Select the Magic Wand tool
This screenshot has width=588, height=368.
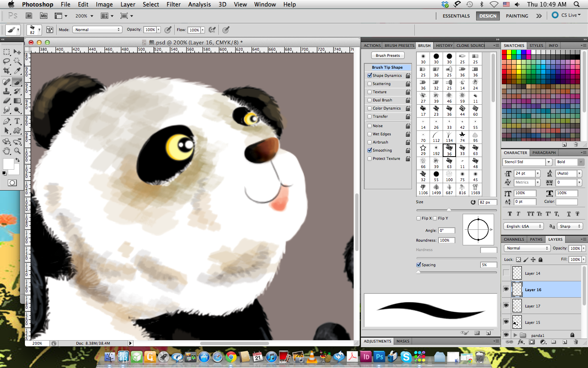[x=17, y=61]
